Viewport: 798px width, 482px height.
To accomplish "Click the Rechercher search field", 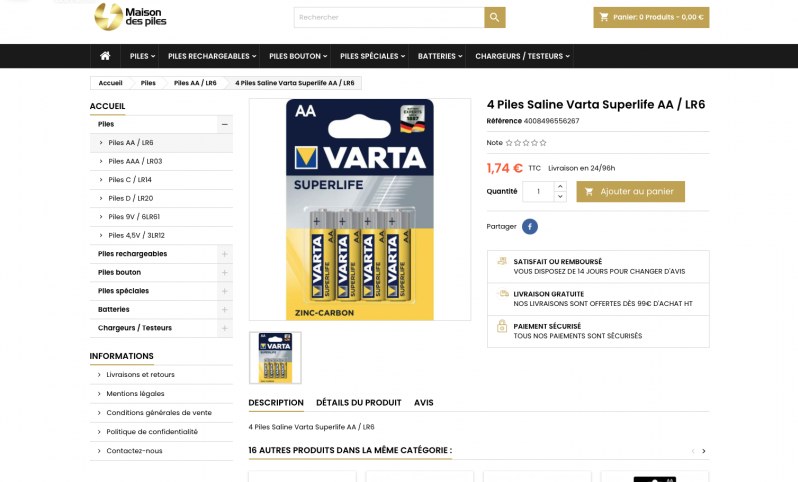I will coord(389,17).
